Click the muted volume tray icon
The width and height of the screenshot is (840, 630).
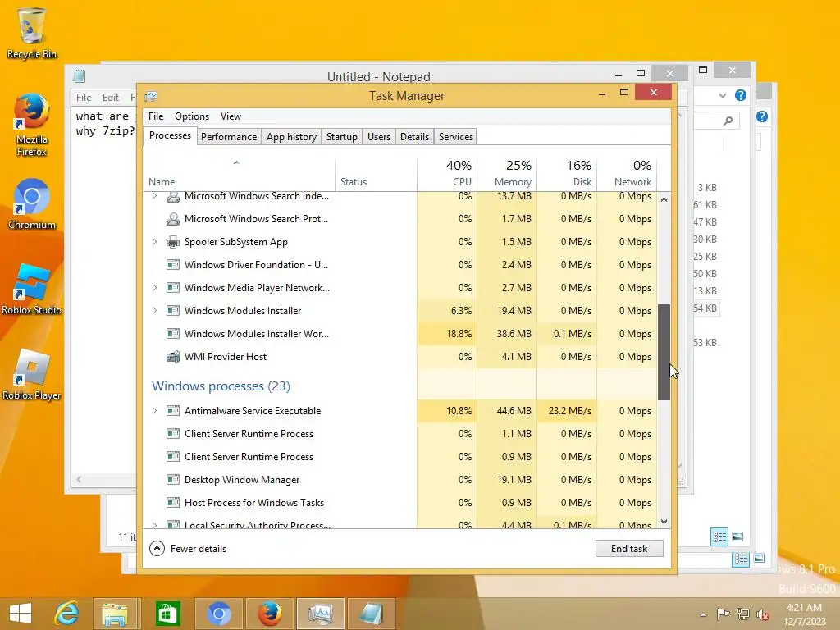point(762,614)
